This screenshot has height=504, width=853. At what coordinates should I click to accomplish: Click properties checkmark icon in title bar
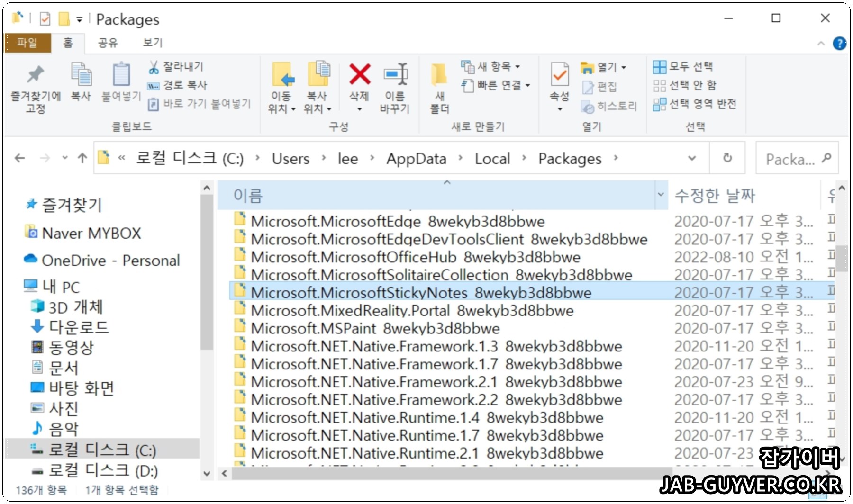click(45, 19)
